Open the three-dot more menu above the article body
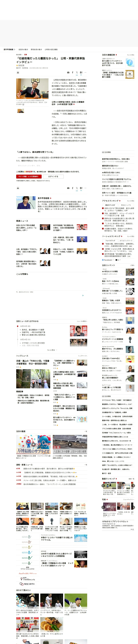 click(85, 72)
